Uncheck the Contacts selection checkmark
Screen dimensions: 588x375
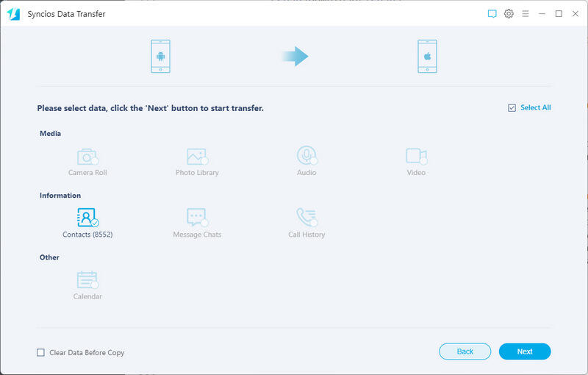95,222
